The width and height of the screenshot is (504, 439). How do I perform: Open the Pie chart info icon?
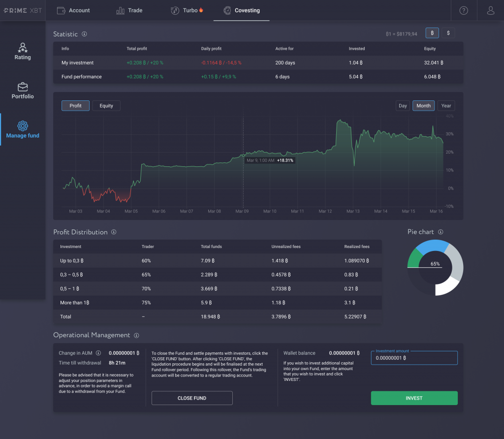coord(441,232)
